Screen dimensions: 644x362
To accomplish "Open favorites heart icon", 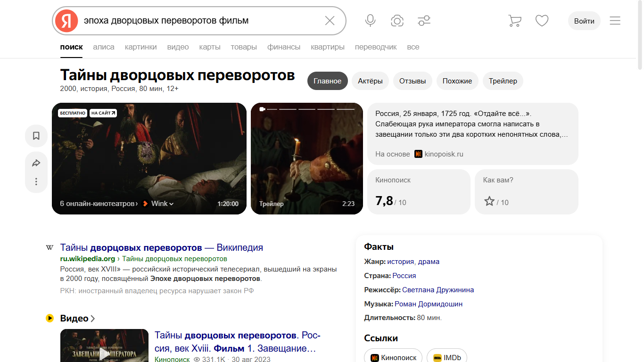I will pos(542,21).
